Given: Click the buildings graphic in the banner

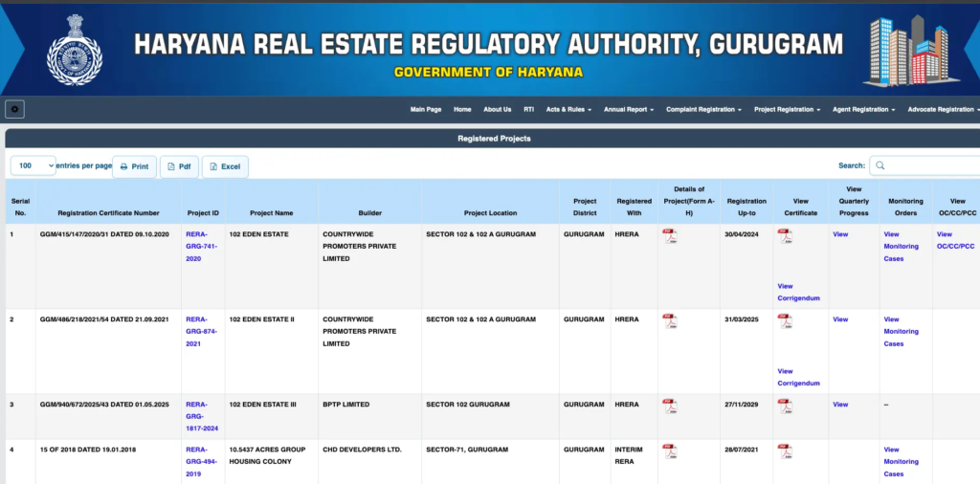Looking at the screenshot, I should click(x=911, y=51).
